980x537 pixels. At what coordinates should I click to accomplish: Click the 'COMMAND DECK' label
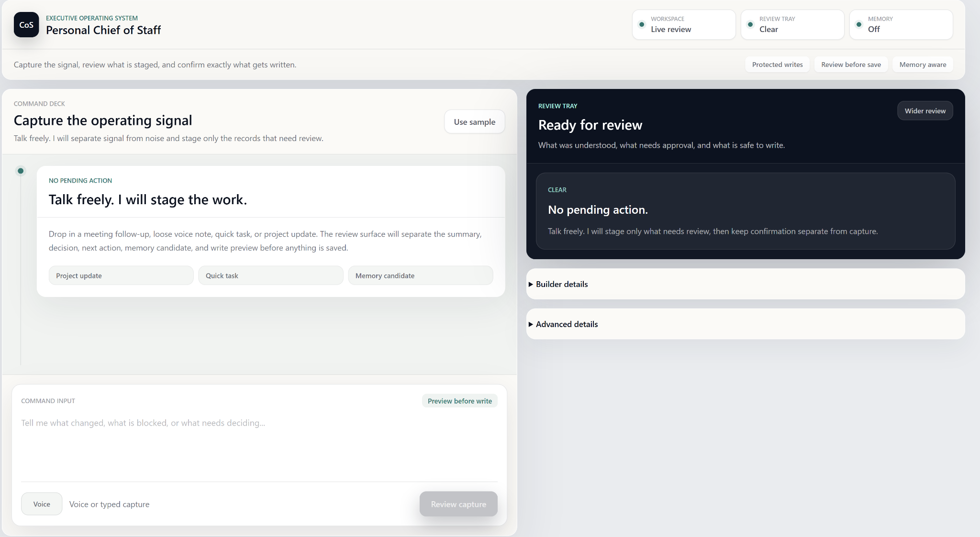pyautogui.click(x=39, y=104)
